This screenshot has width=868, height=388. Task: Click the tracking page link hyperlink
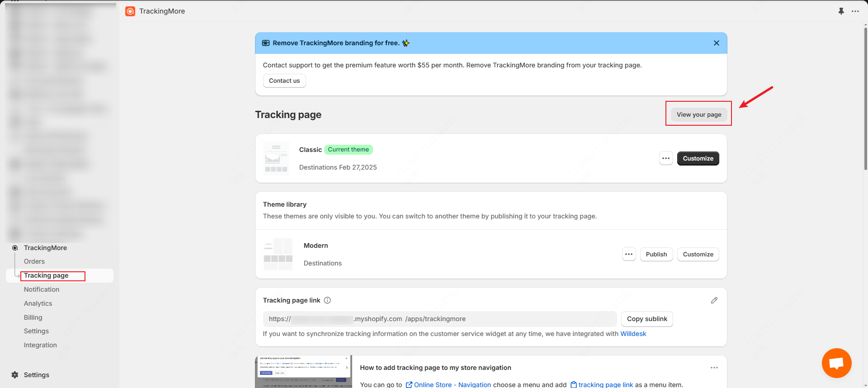602,384
